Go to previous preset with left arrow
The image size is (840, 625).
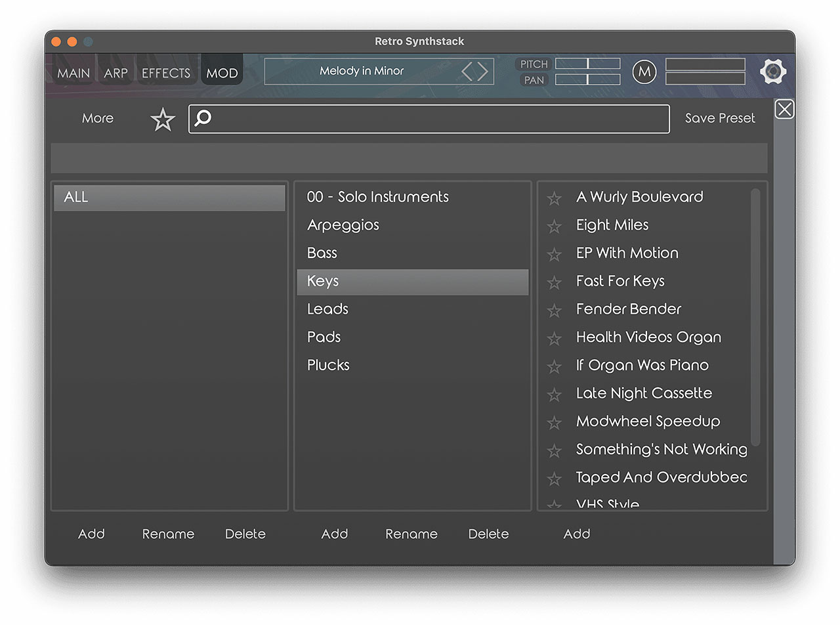coord(467,71)
